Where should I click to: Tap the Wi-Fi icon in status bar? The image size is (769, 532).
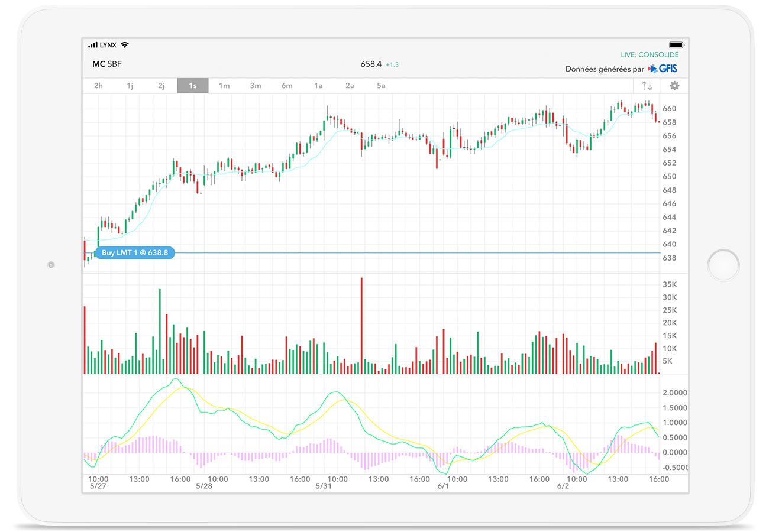click(x=124, y=45)
